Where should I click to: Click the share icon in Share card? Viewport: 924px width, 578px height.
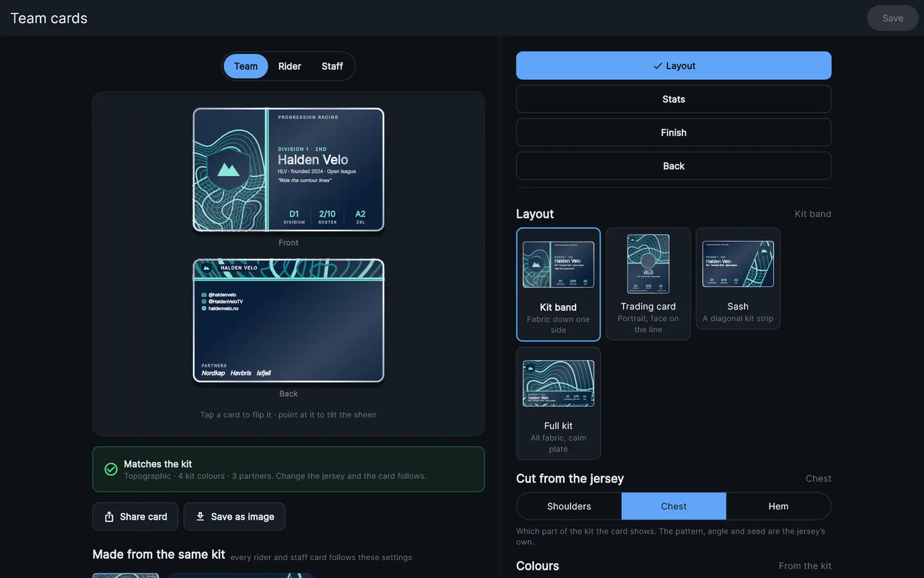109,516
